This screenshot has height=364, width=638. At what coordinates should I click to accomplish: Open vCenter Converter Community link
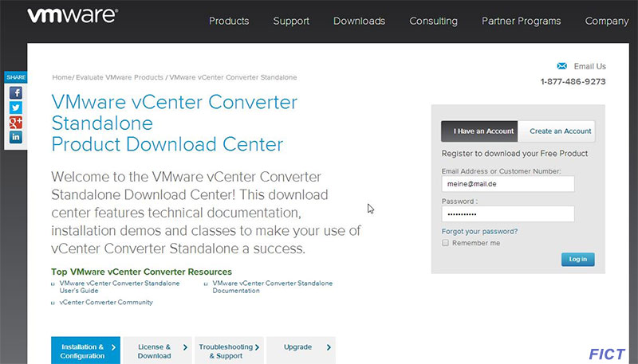click(x=106, y=302)
